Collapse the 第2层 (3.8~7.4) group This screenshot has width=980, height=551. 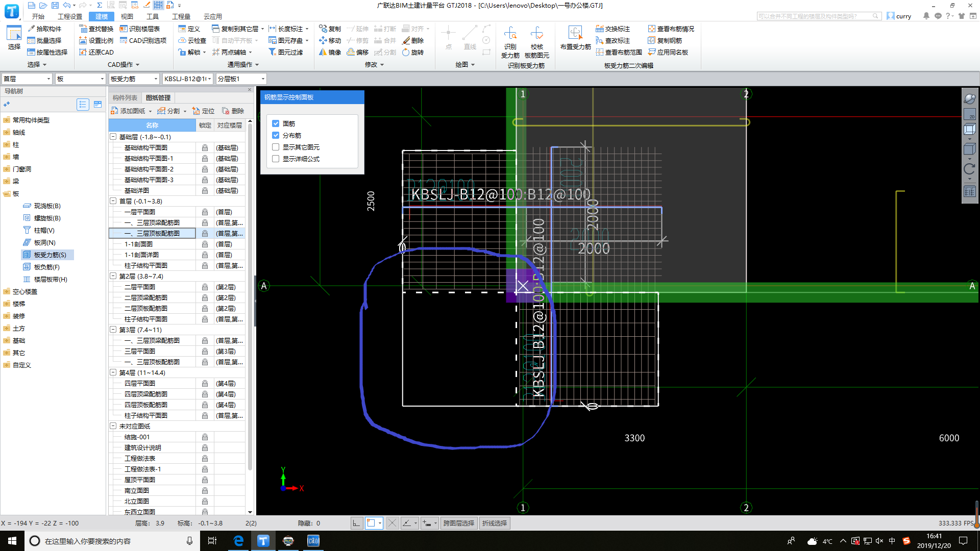[113, 276]
